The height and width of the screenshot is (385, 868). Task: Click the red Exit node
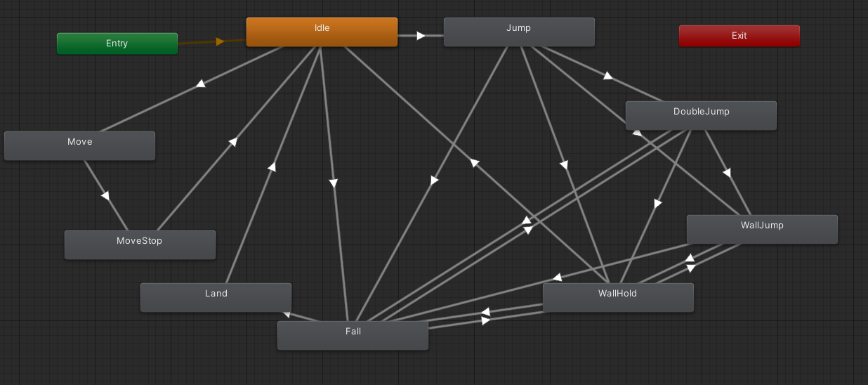pos(739,36)
